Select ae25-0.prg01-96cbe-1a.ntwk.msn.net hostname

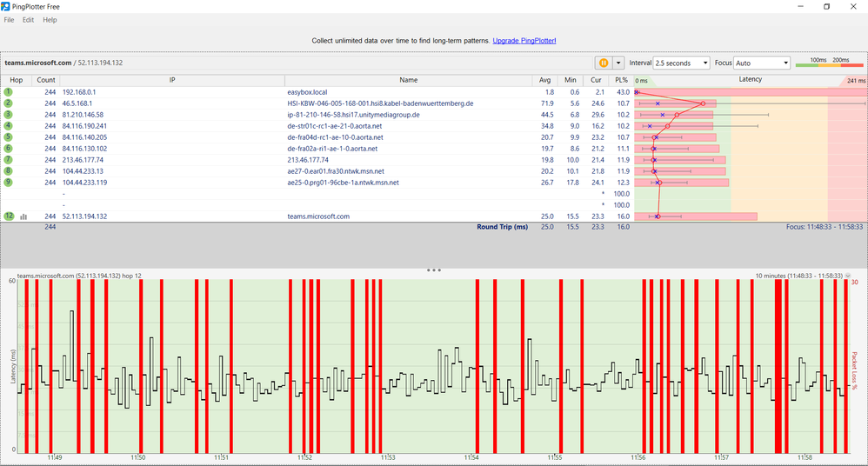(x=343, y=183)
